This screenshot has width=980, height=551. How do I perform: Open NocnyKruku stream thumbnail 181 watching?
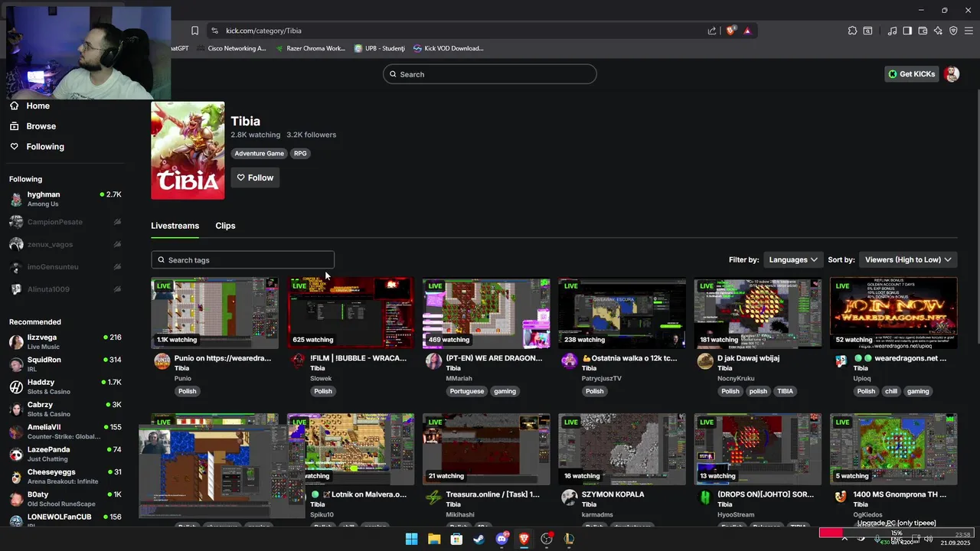(758, 313)
